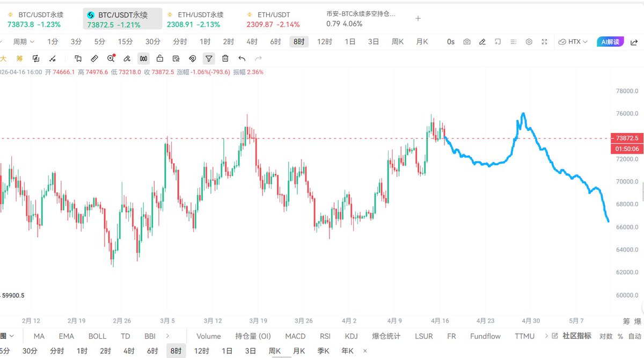Viewport: 644px width, 358px height.
Task: Open the drawings filter funnel icon
Action: 210,58
